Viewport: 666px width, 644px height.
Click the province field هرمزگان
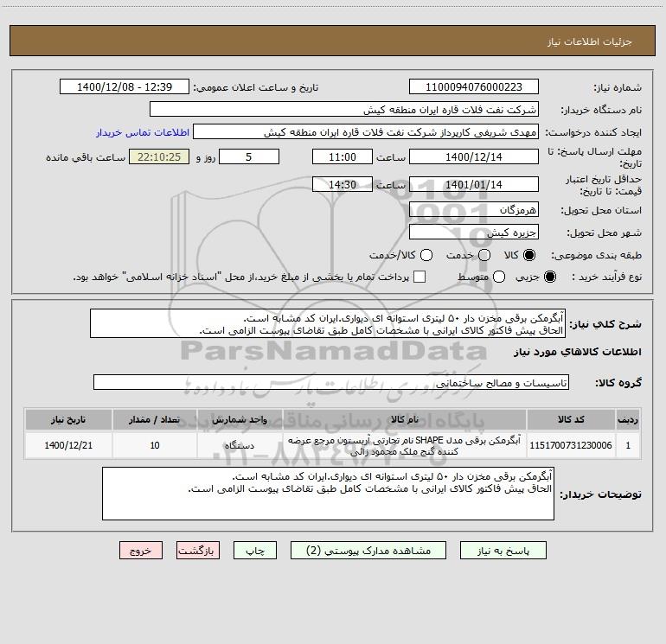pyautogui.click(x=474, y=209)
